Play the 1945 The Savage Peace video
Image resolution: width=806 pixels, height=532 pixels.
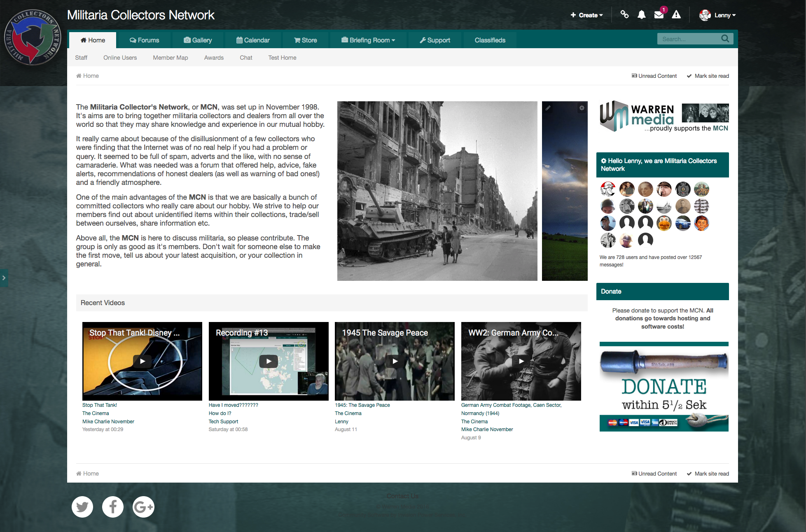click(395, 361)
